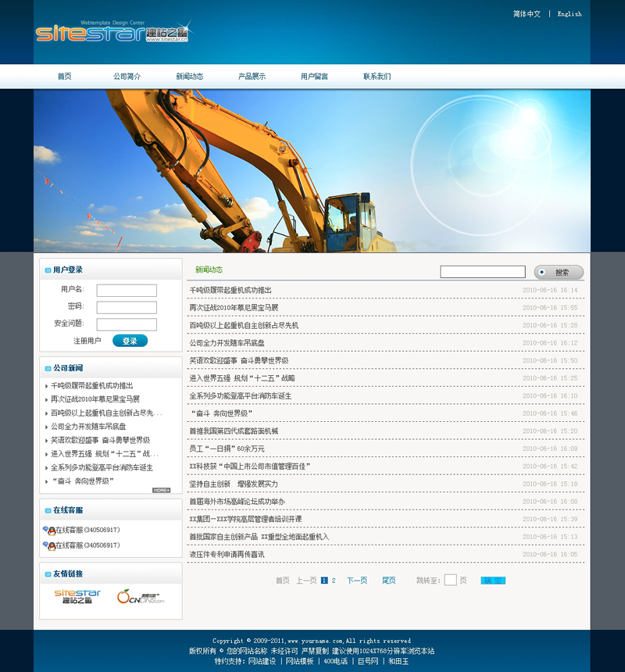Image resolution: width=625 pixels, height=672 pixels.
Task: Open the CNDNS friend link logo
Action: 141,598
